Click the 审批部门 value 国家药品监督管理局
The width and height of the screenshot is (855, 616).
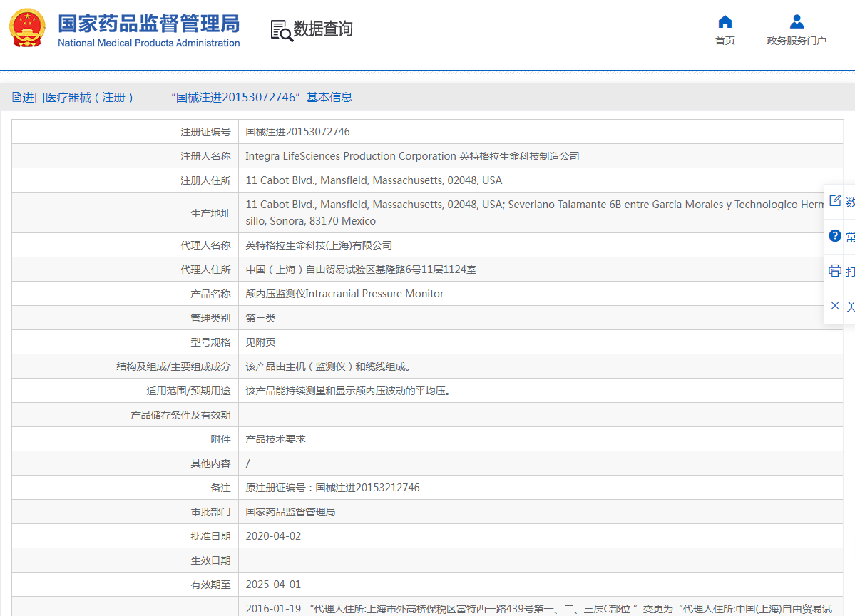coord(290,512)
